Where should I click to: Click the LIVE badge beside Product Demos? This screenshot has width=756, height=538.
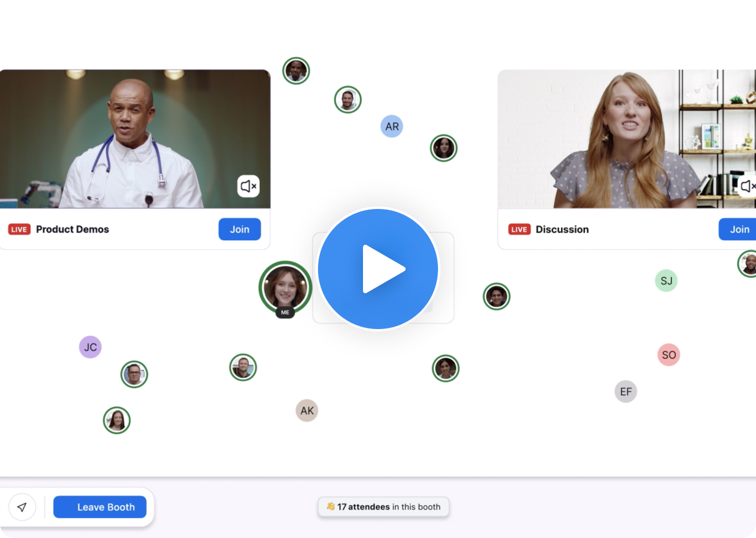tap(19, 229)
